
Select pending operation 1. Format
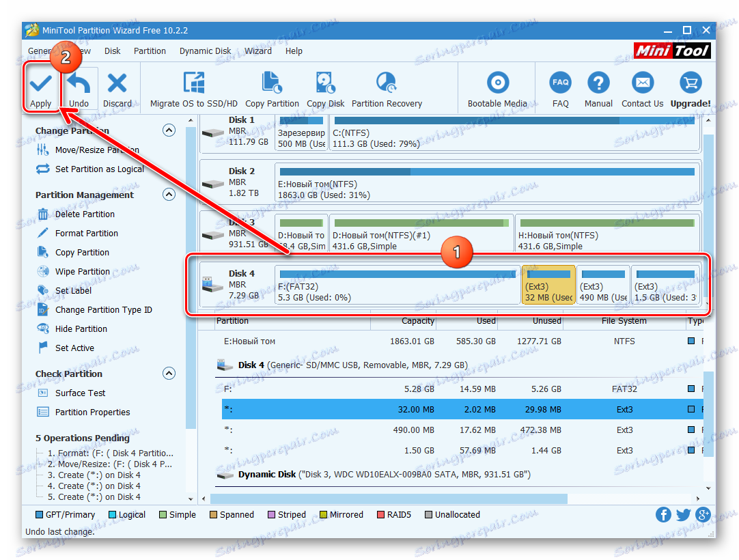(110, 453)
